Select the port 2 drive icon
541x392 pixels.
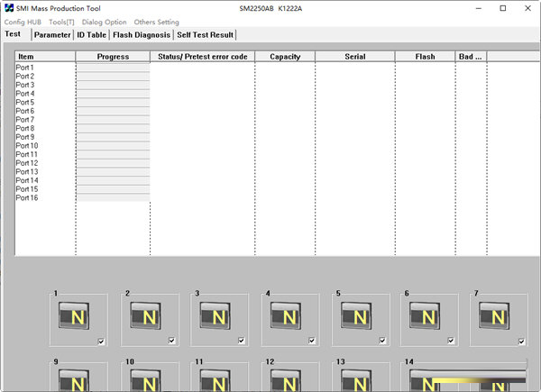coord(147,315)
